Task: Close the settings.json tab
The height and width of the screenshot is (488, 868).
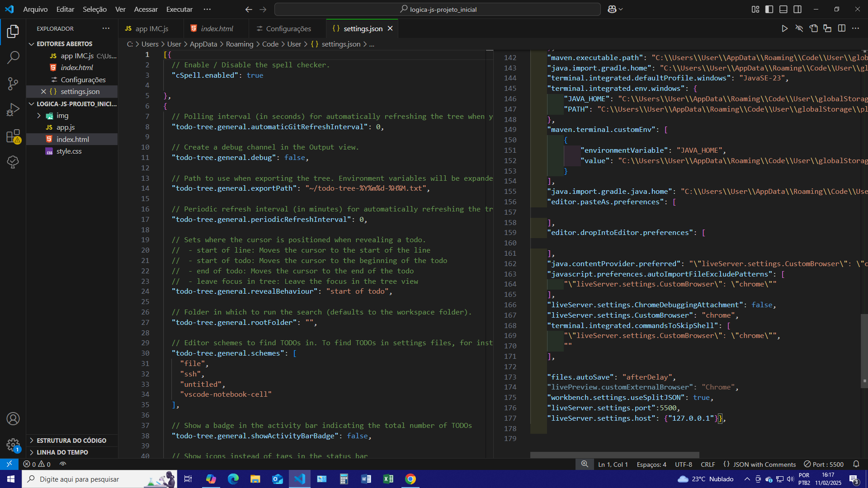Action: pyautogui.click(x=390, y=28)
